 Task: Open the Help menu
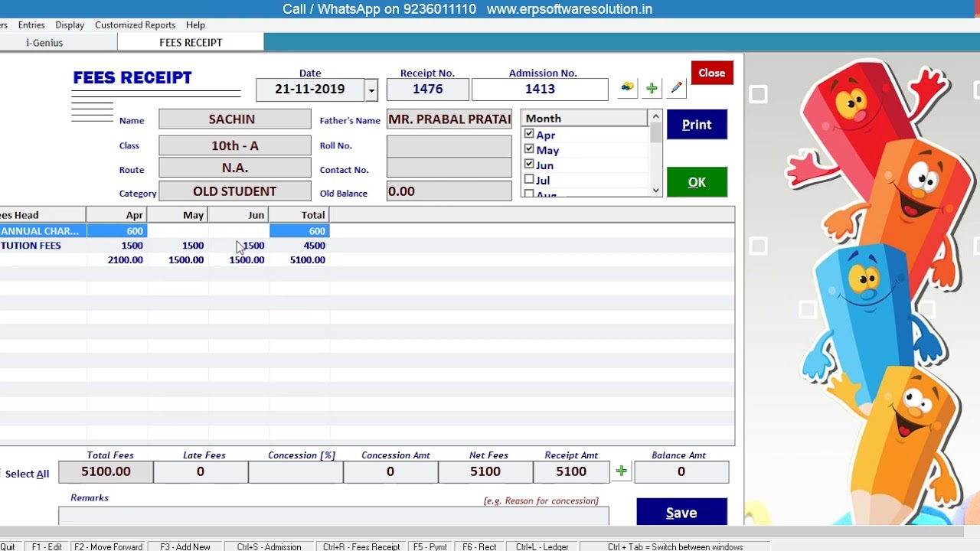click(195, 25)
